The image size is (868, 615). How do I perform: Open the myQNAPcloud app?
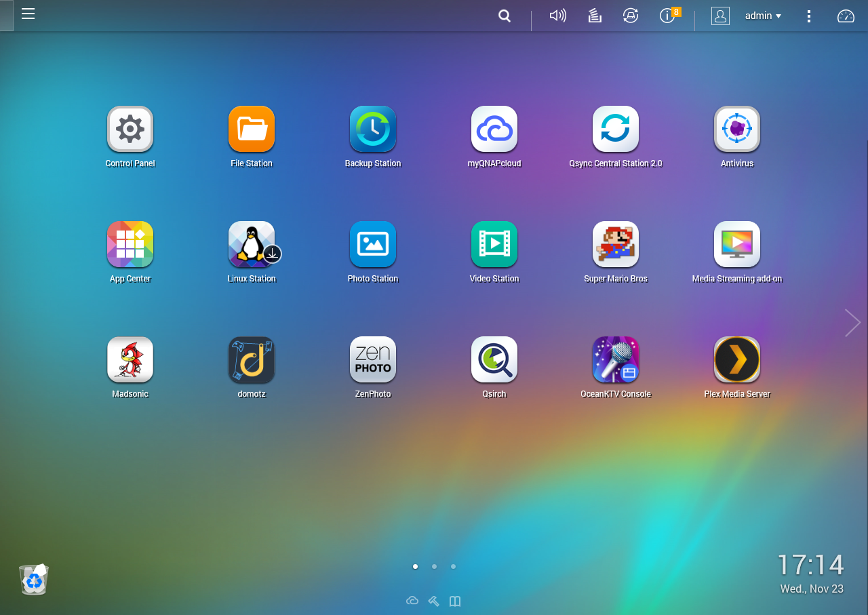494,129
